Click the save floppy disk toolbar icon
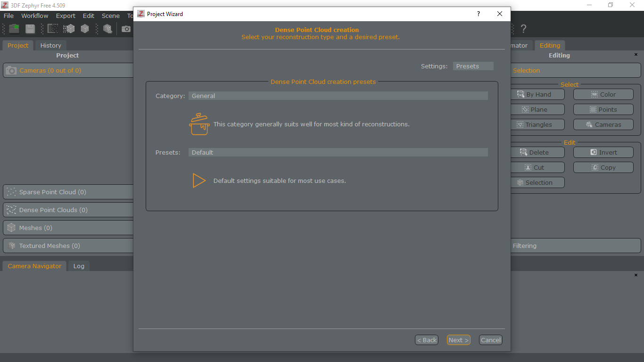This screenshot has width=644, height=362. pyautogui.click(x=30, y=29)
